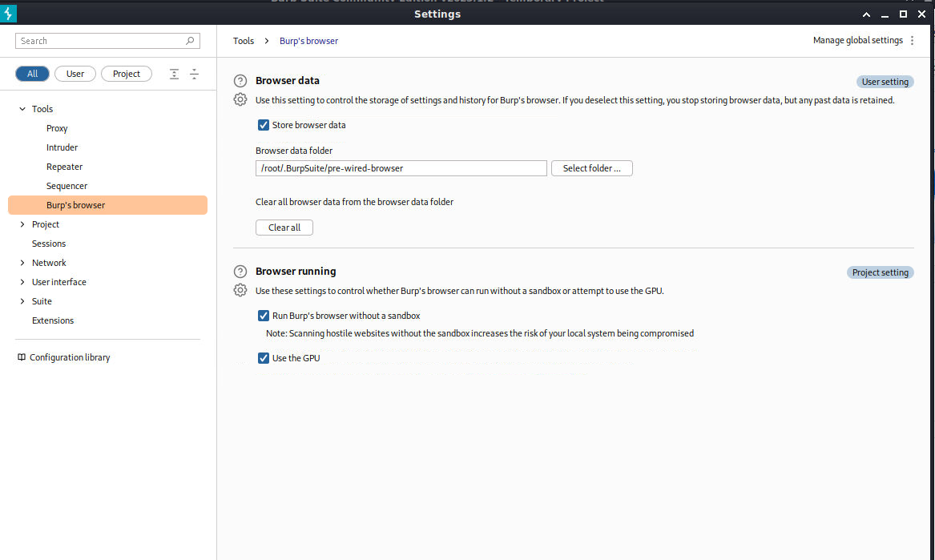Minimize the Settings window

(x=885, y=14)
